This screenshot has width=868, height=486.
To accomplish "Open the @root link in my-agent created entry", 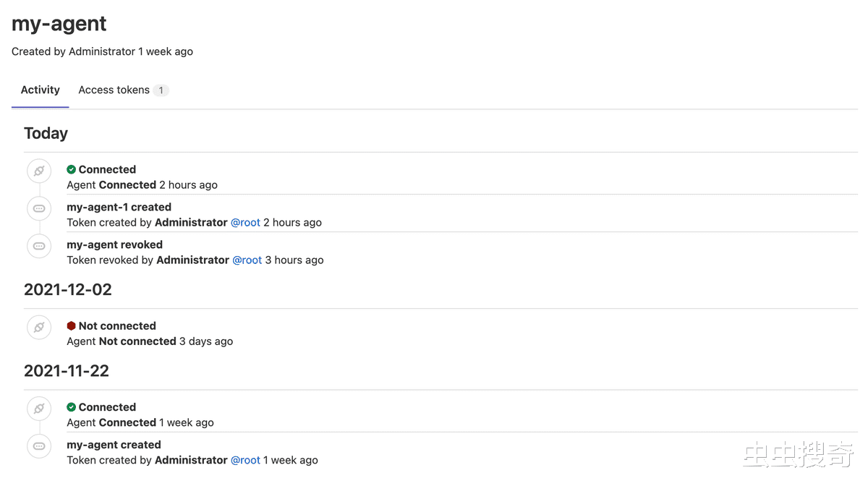I will pos(245,460).
